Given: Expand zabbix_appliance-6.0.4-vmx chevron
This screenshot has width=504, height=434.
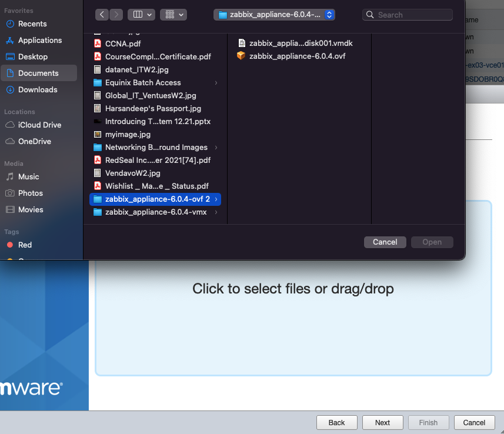Looking at the screenshot, I should [x=216, y=212].
